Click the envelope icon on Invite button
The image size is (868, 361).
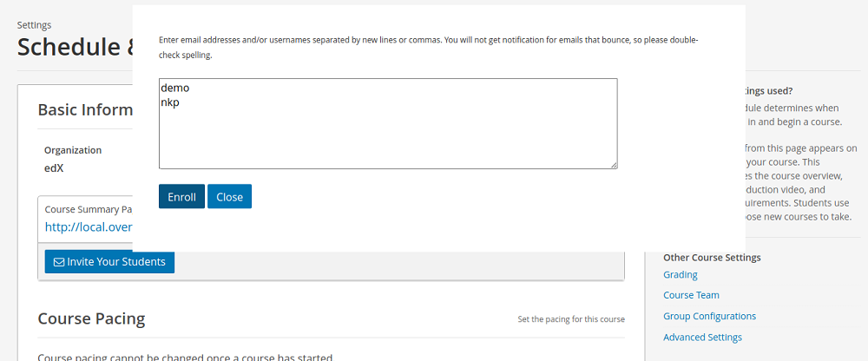pyautogui.click(x=59, y=262)
